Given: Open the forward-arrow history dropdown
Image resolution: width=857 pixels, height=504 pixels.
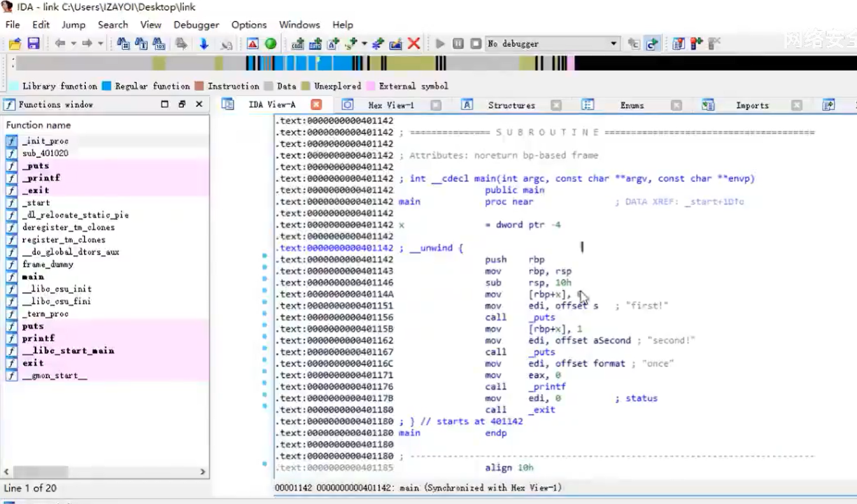Looking at the screenshot, I should point(101,44).
